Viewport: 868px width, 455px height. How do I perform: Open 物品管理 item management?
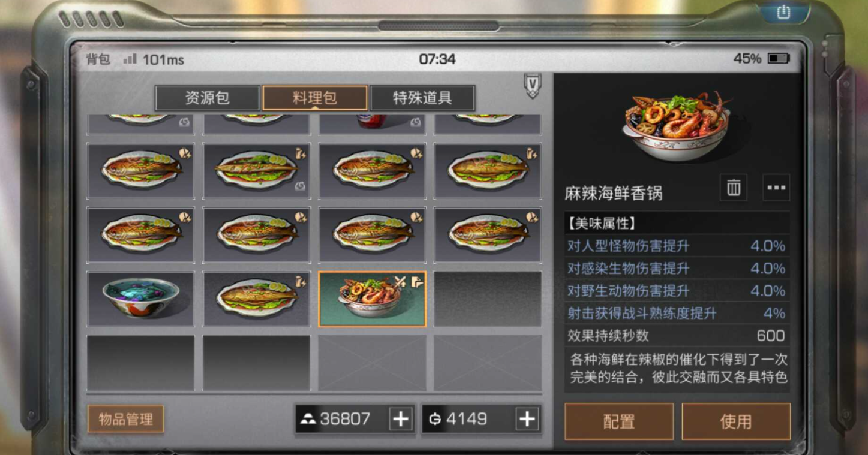pos(125,419)
